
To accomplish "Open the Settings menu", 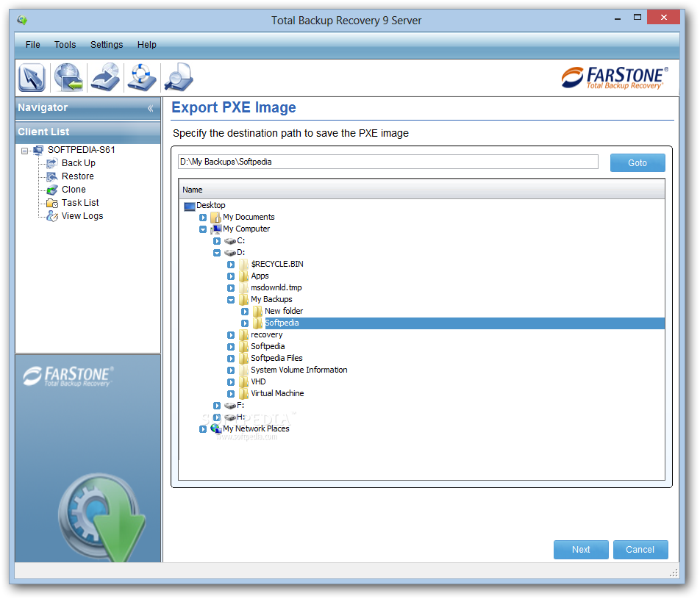I will click(107, 45).
